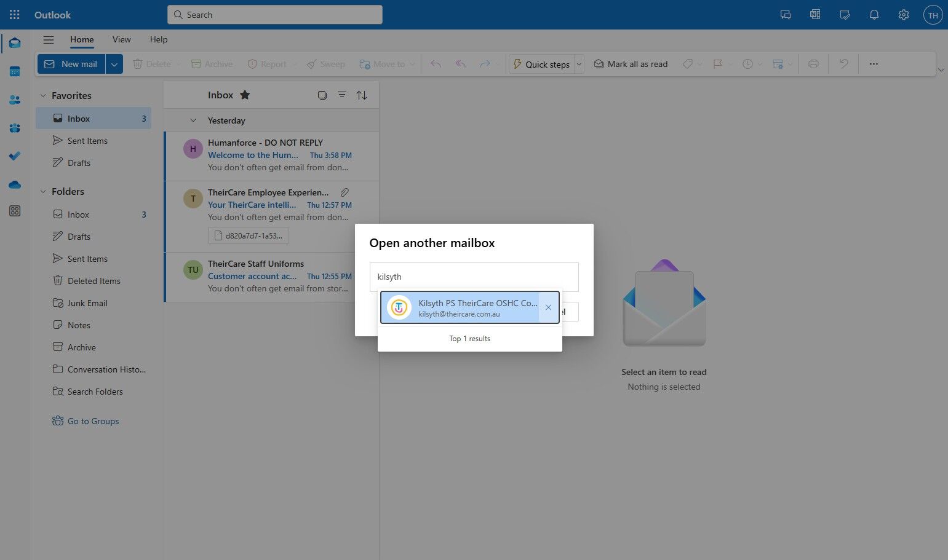The width and height of the screenshot is (948, 560).
Task: Toggle select-all messages mode in Inbox header
Action: (322, 95)
